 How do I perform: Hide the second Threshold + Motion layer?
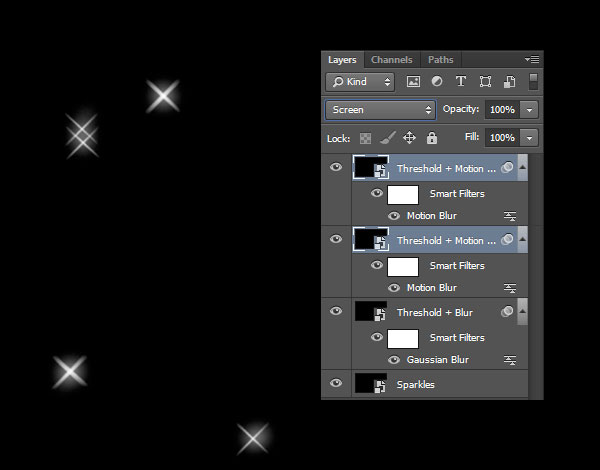[x=336, y=239]
